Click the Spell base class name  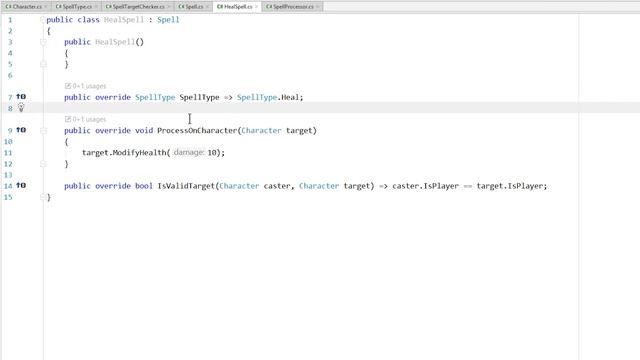click(168, 20)
